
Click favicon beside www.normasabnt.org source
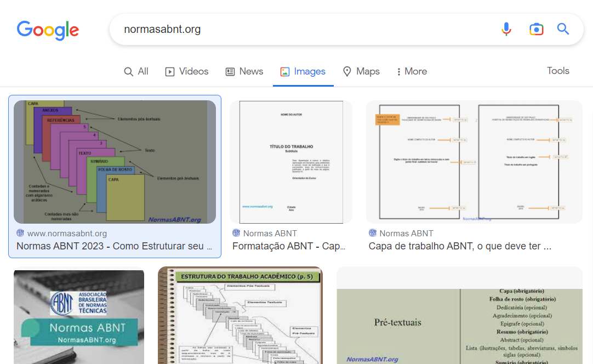click(x=20, y=233)
